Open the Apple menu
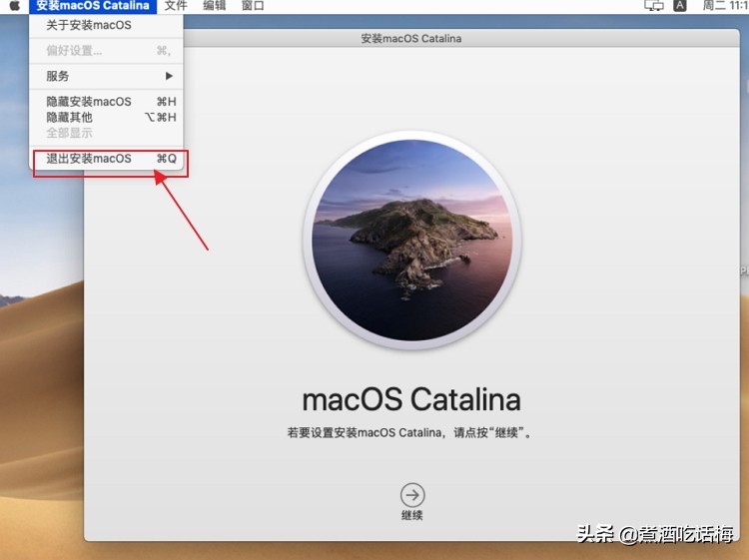749x560 pixels. coord(14,6)
